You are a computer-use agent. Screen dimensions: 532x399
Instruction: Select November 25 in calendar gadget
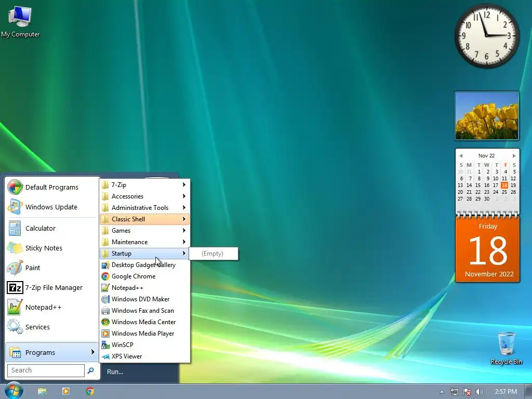tap(504, 192)
